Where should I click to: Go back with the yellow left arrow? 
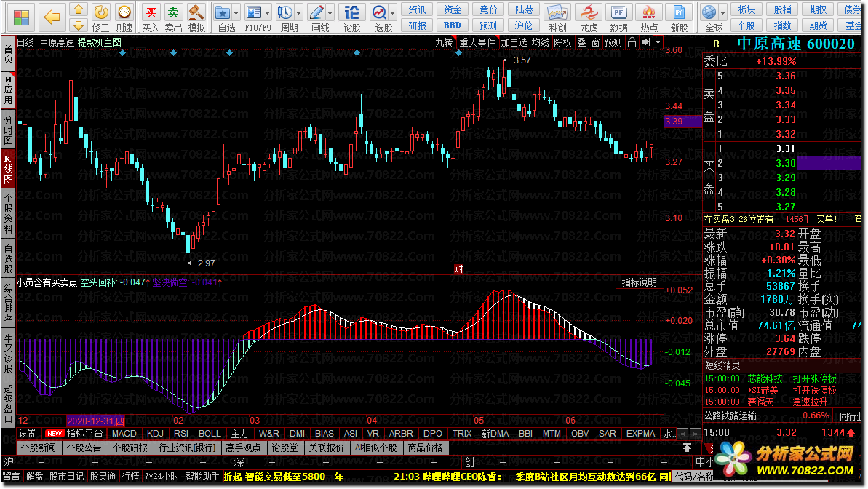coord(52,17)
